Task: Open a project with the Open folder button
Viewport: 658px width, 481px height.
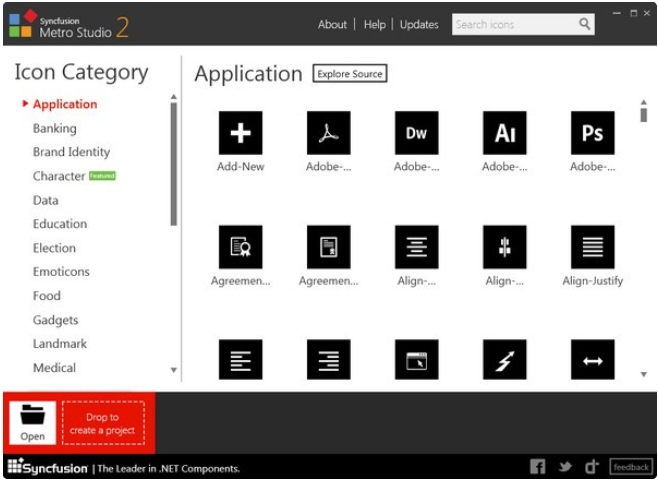Action: [x=33, y=423]
